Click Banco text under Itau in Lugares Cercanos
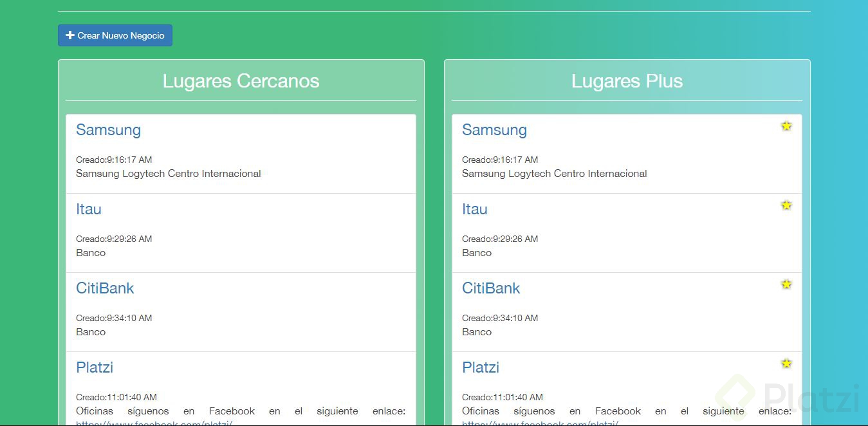The image size is (868, 426). point(91,253)
